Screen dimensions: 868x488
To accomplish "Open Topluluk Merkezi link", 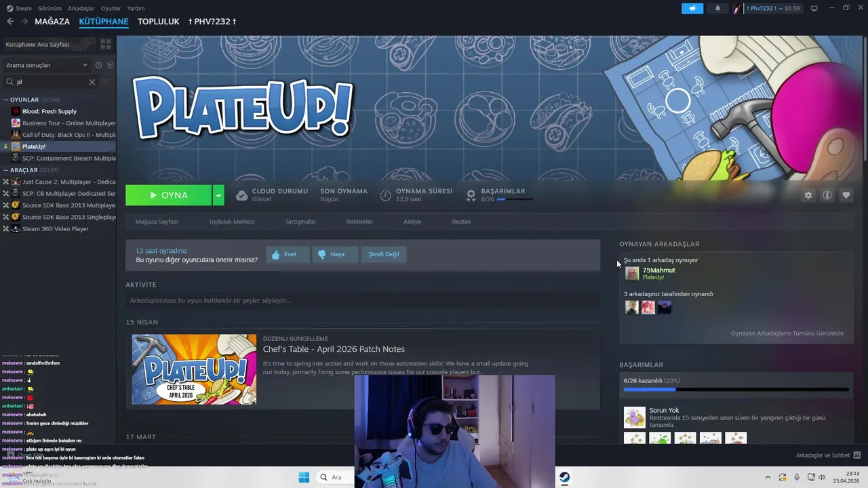I will [231, 222].
